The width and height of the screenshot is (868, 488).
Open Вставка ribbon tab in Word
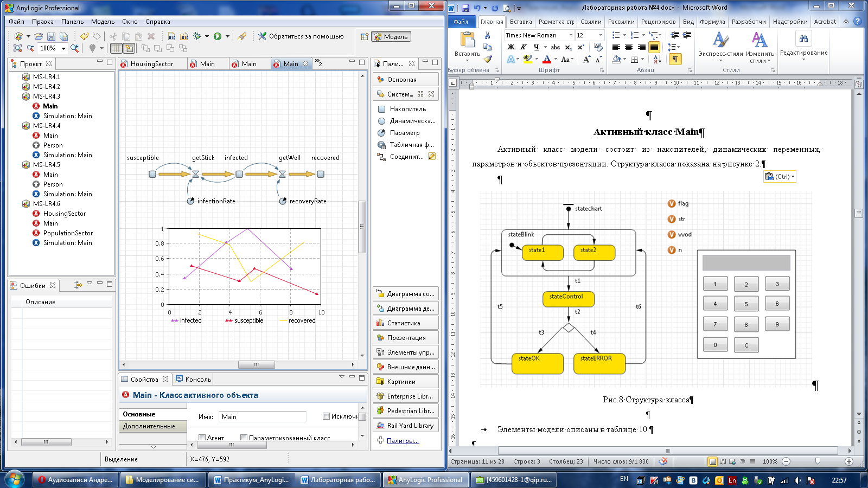click(x=520, y=22)
